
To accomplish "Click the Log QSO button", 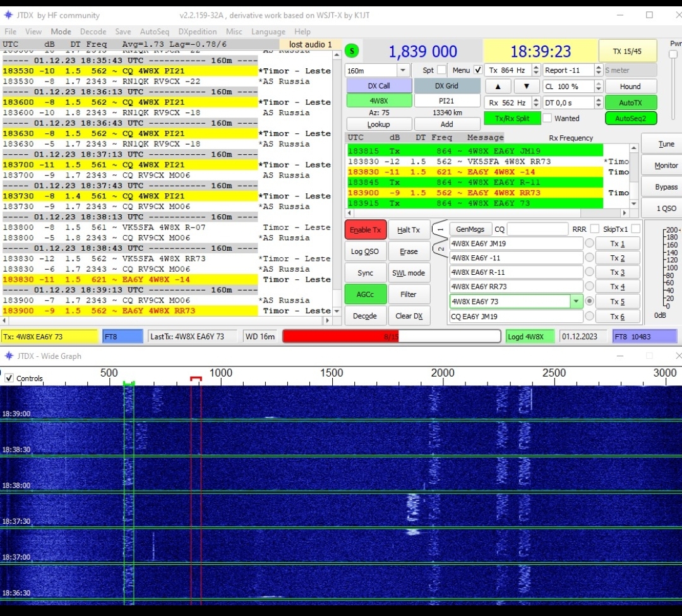I will (x=365, y=251).
